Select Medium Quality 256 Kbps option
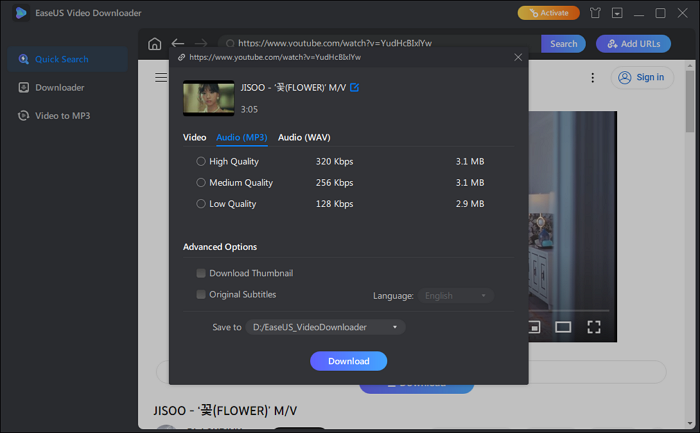This screenshot has width=700, height=433. (201, 183)
